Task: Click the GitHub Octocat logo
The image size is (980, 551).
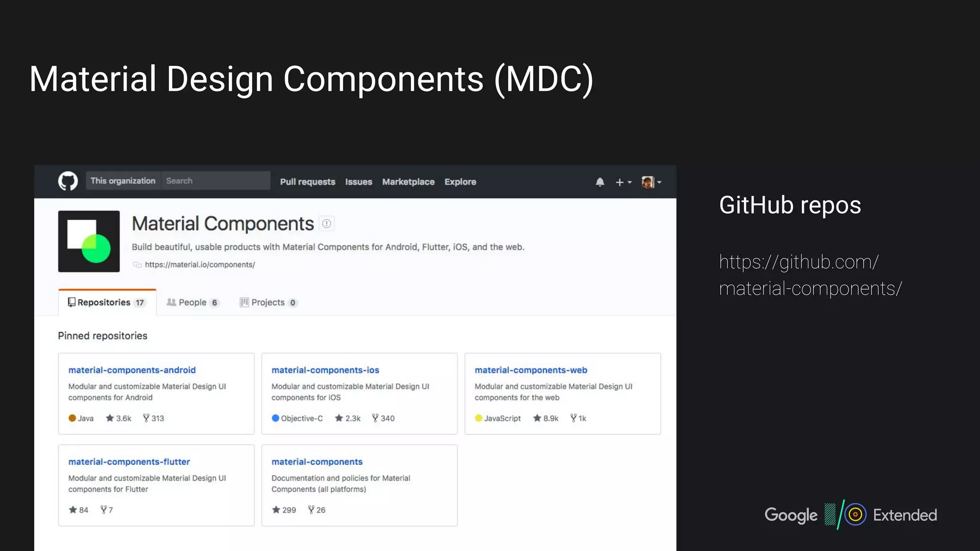Action: pos(68,181)
